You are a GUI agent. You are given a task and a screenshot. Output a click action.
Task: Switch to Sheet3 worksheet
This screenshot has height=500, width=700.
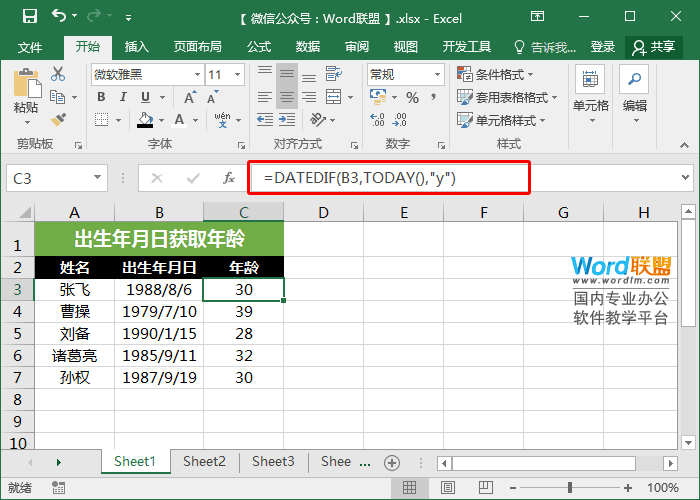273,461
